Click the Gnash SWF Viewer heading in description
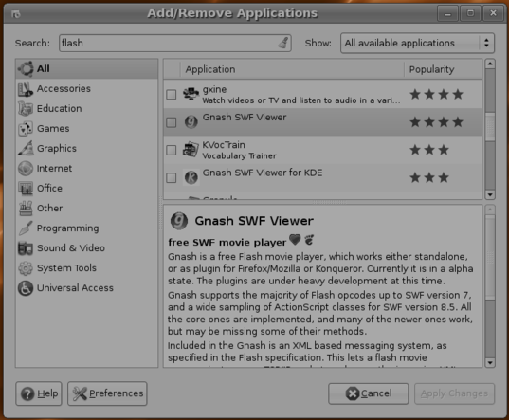This screenshot has width=509, height=420. [x=254, y=221]
